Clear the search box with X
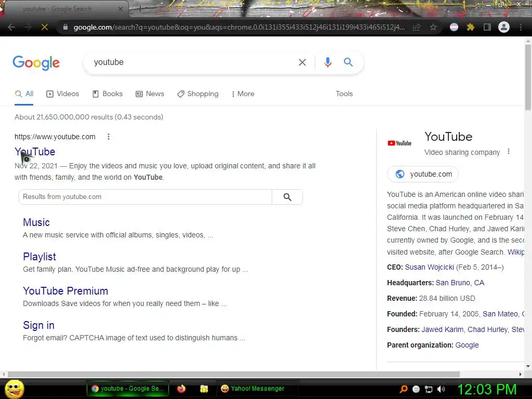This screenshot has width=532, height=399. click(x=302, y=62)
